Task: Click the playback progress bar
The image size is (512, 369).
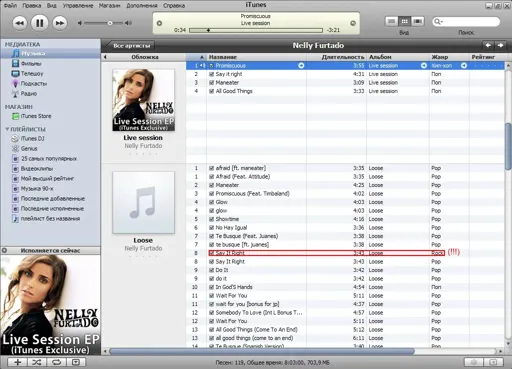Action: pos(256,30)
